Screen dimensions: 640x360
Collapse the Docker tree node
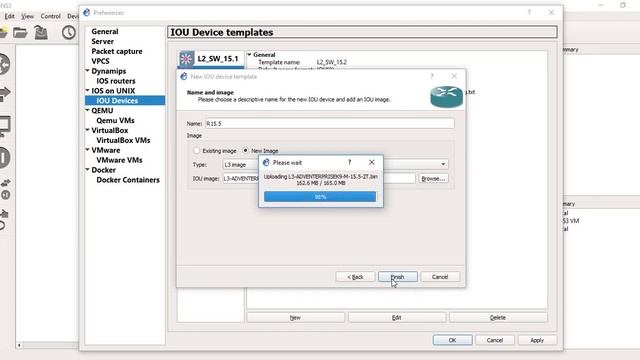(87, 169)
